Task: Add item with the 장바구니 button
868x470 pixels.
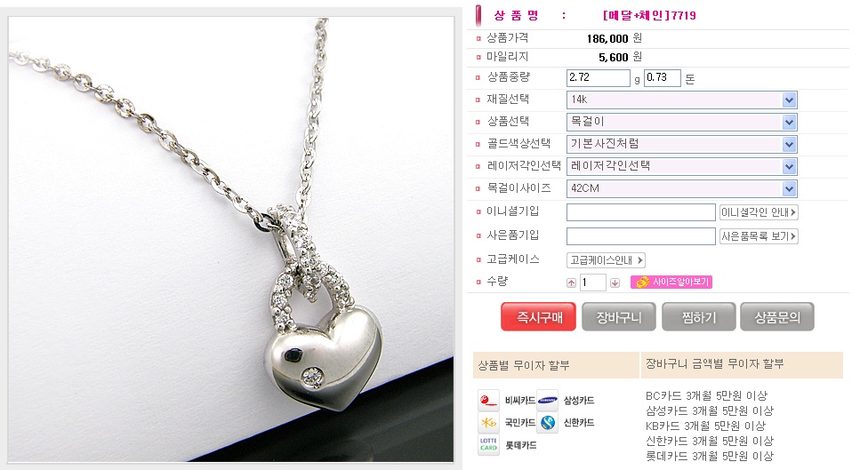Action: click(x=619, y=317)
